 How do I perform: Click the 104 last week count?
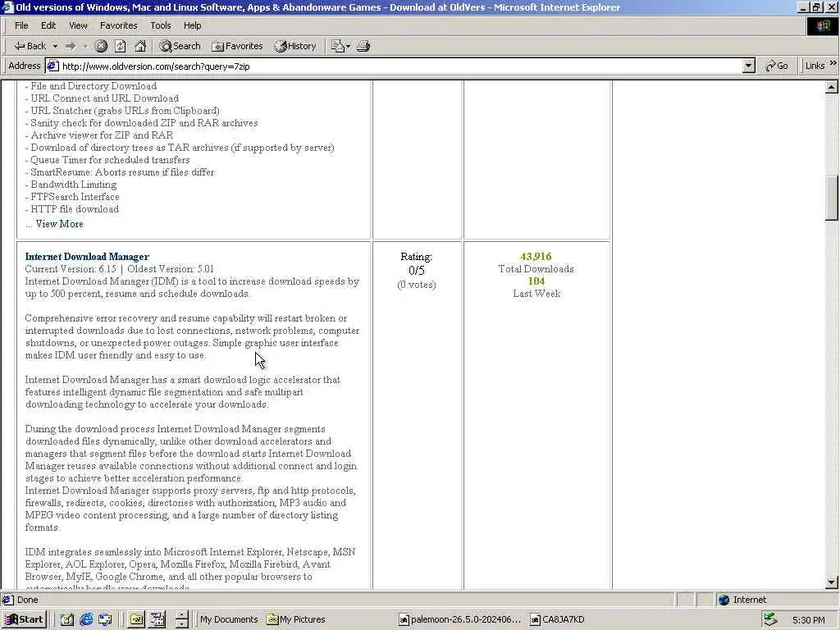pos(536,281)
